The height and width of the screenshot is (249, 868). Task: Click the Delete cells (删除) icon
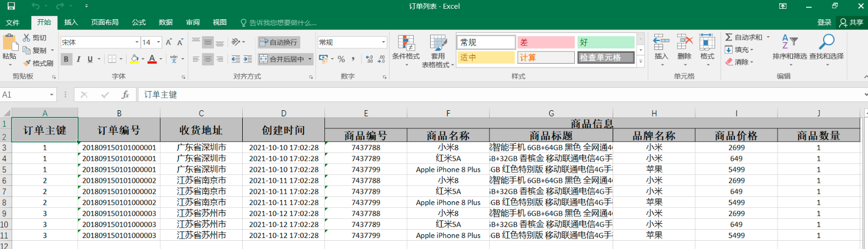tap(684, 42)
